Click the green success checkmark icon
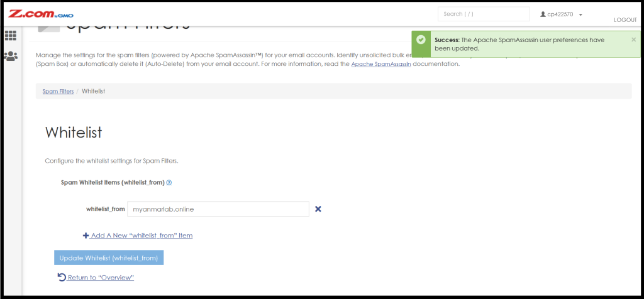 [421, 40]
